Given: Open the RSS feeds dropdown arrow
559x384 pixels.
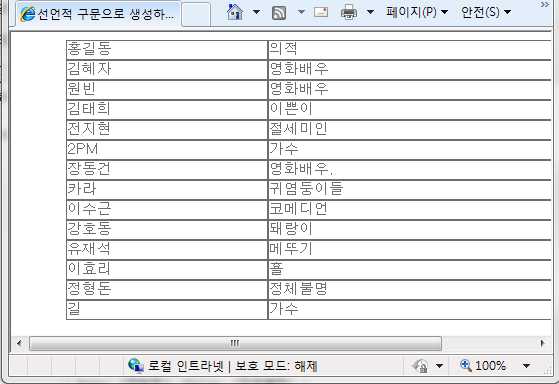Looking at the screenshot, I should (x=301, y=12).
